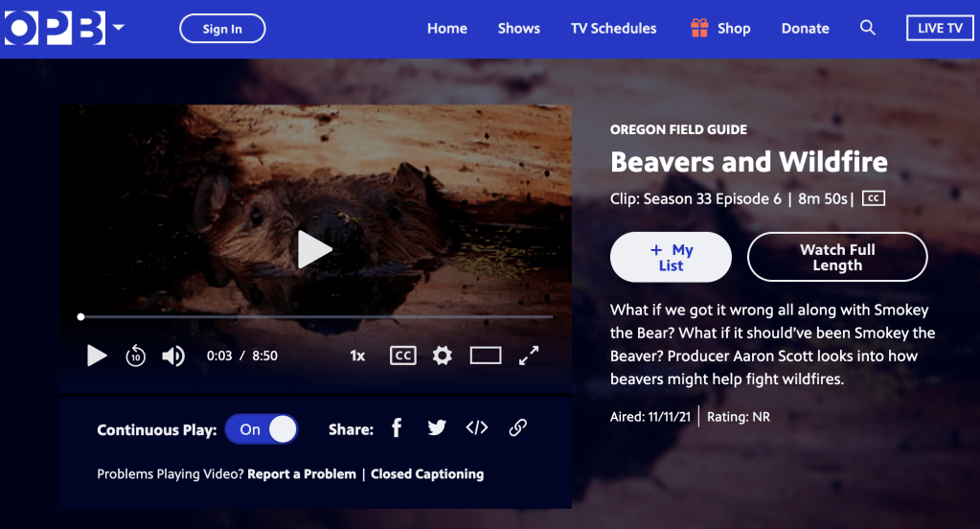Image resolution: width=980 pixels, height=529 pixels.
Task: Share the clip on Facebook
Action: click(x=397, y=428)
